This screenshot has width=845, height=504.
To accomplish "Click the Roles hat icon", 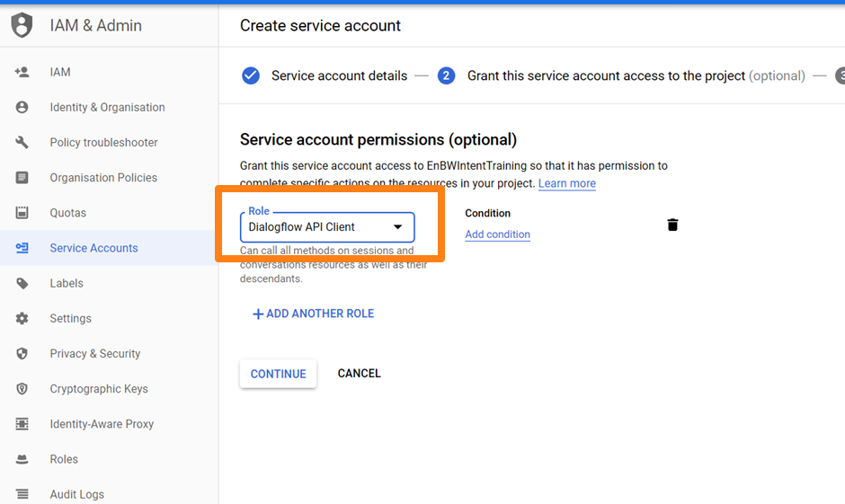I will click(x=22, y=459).
